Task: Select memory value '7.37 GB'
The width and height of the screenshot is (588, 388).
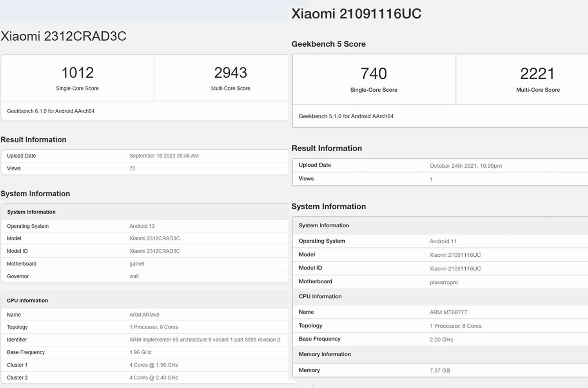Action: 440,370
